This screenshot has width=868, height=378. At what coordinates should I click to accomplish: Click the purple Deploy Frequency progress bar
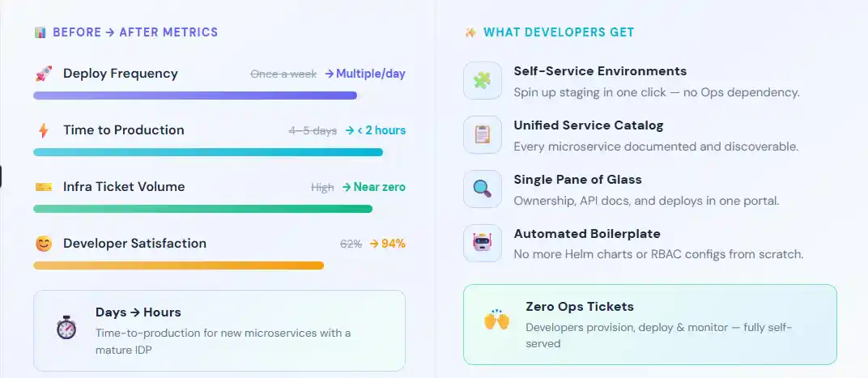[195, 96]
